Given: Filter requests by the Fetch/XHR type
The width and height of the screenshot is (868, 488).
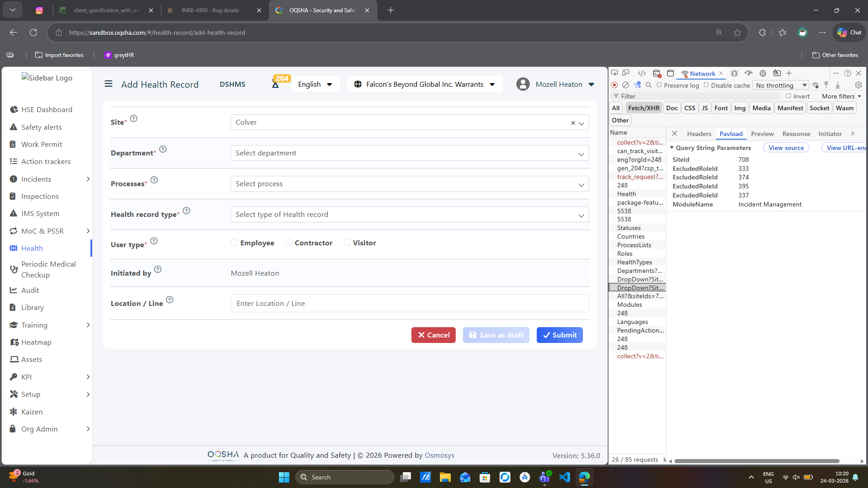Looking at the screenshot, I should tap(643, 108).
